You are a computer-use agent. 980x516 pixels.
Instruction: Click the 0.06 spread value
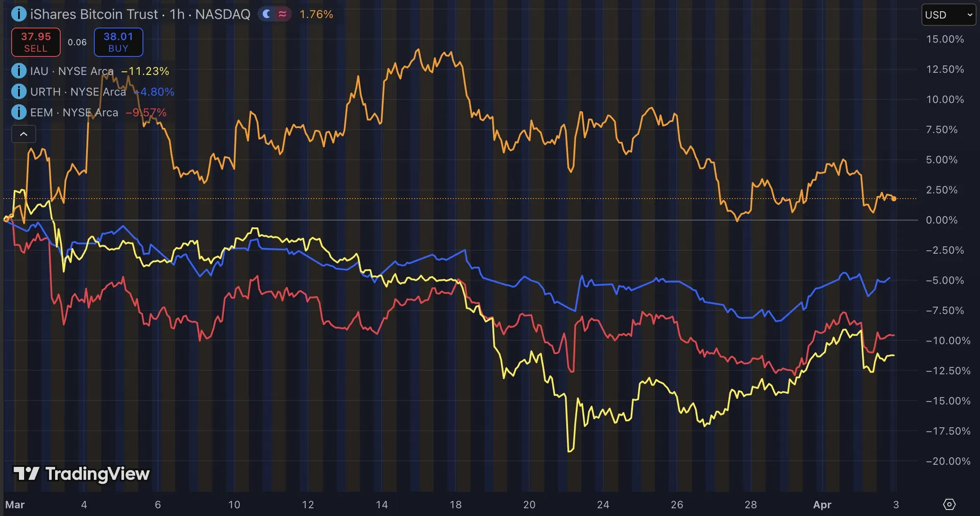click(x=77, y=42)
